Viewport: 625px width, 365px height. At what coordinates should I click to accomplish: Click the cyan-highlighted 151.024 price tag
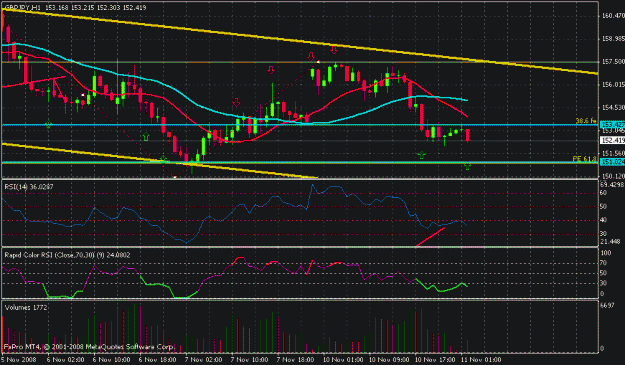[612, 162]
